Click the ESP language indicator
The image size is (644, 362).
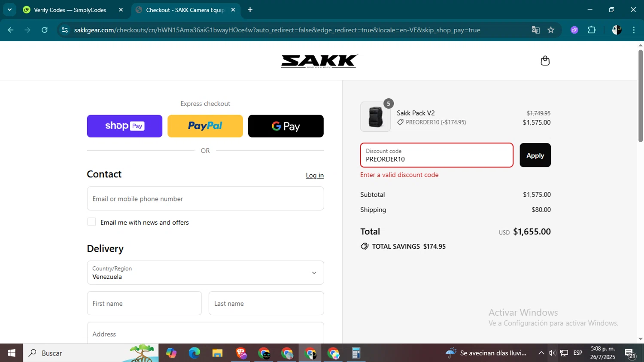tap(578, 353)
